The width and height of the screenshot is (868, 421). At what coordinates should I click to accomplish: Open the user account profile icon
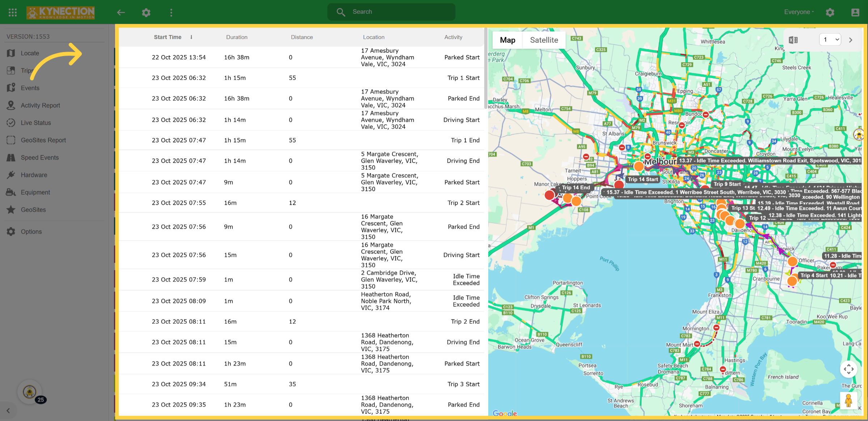point(855,12)
